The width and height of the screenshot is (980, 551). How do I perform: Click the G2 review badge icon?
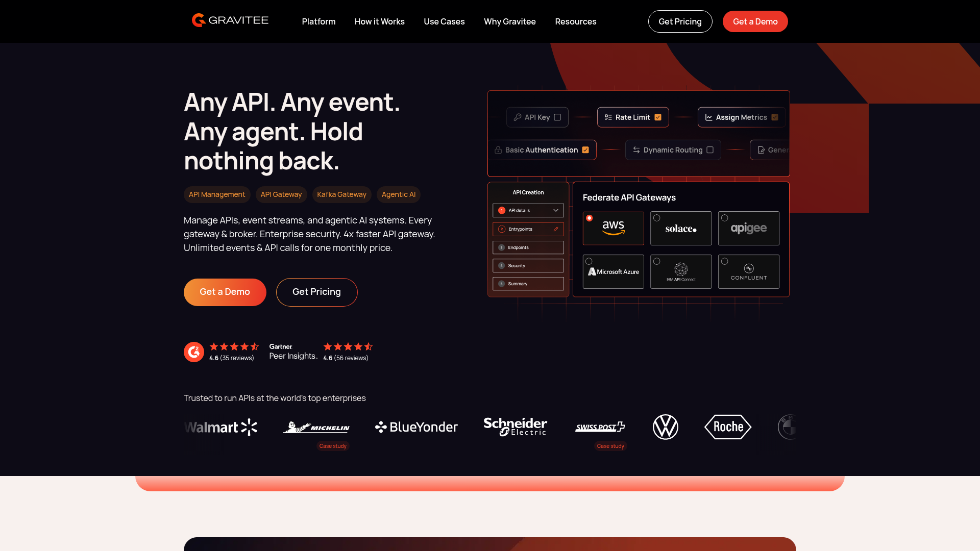pos(193,352)
